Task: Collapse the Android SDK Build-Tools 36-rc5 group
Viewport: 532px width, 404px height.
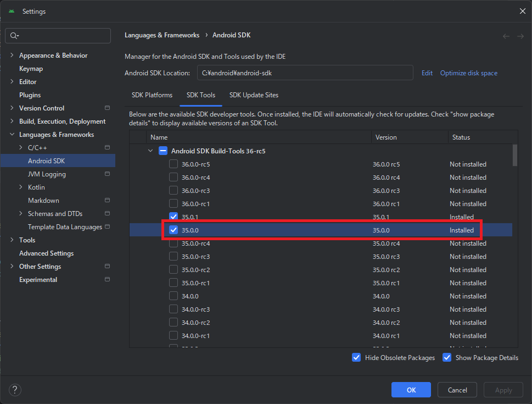Action: coord(150,151)
